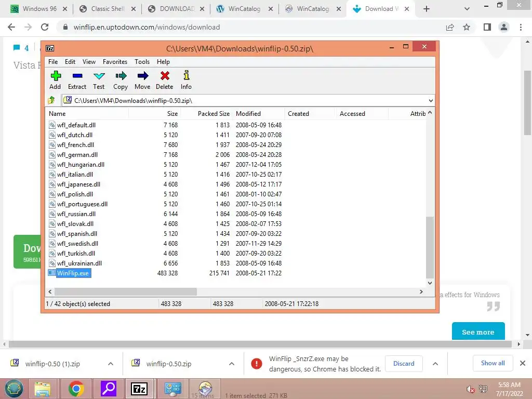Image resolution: width=532 pixels, height=399 pixels.
Task: Go back in Chrome browser
Action: point(11,27)
